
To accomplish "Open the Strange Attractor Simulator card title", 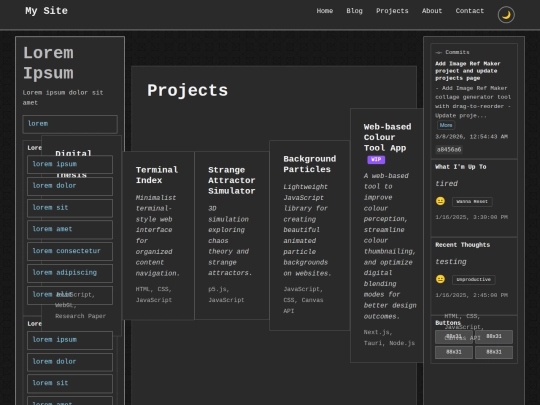I will pyautogui.click(x=232, y=180).
